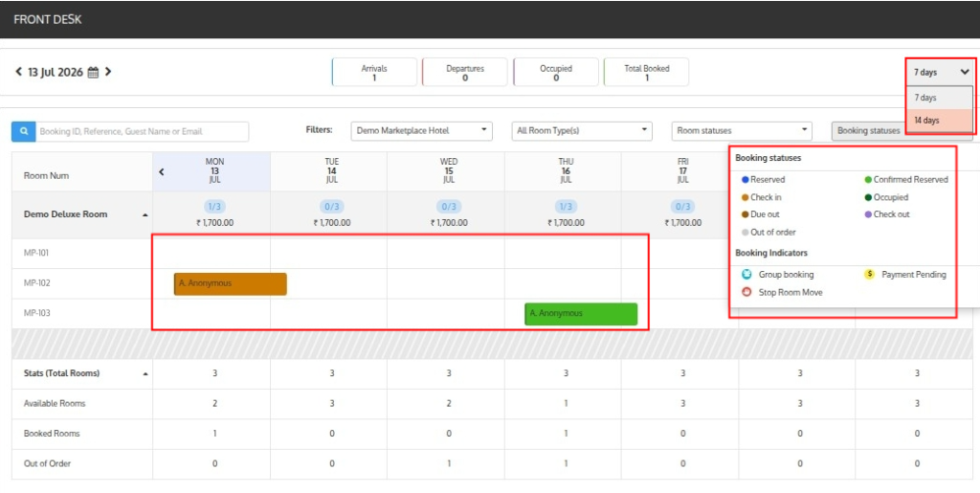This screenshot has height=493, width=980.
Task: Click the Group booking indicator icon
Action: [746, 275]
